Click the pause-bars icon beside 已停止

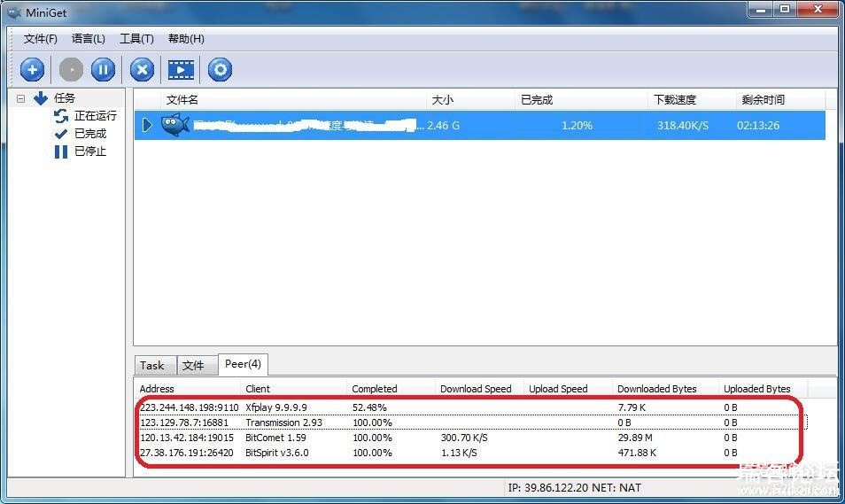[x=61, y=151]
